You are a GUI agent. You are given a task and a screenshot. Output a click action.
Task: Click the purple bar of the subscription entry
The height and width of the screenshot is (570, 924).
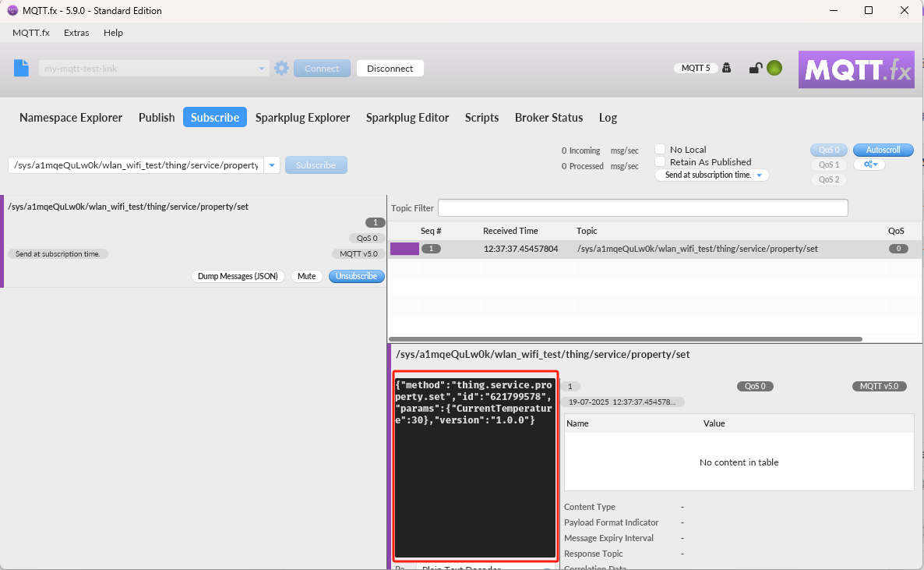point(2,242)
